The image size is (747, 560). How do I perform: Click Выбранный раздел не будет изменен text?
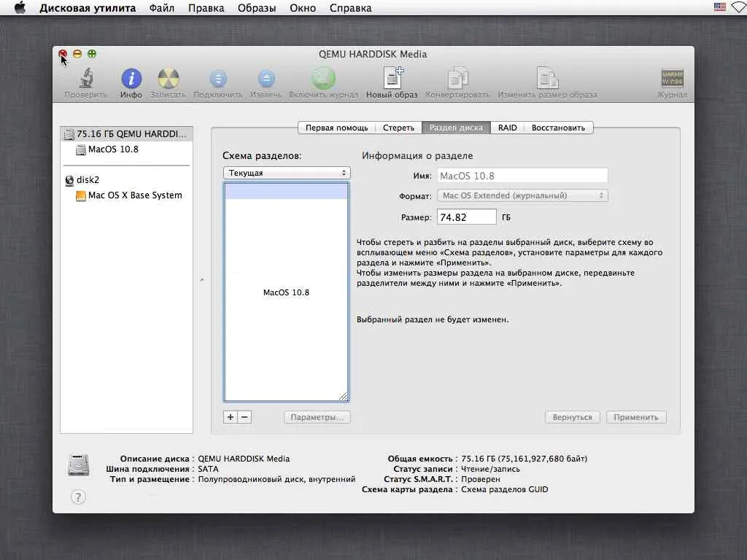(433, 319)
